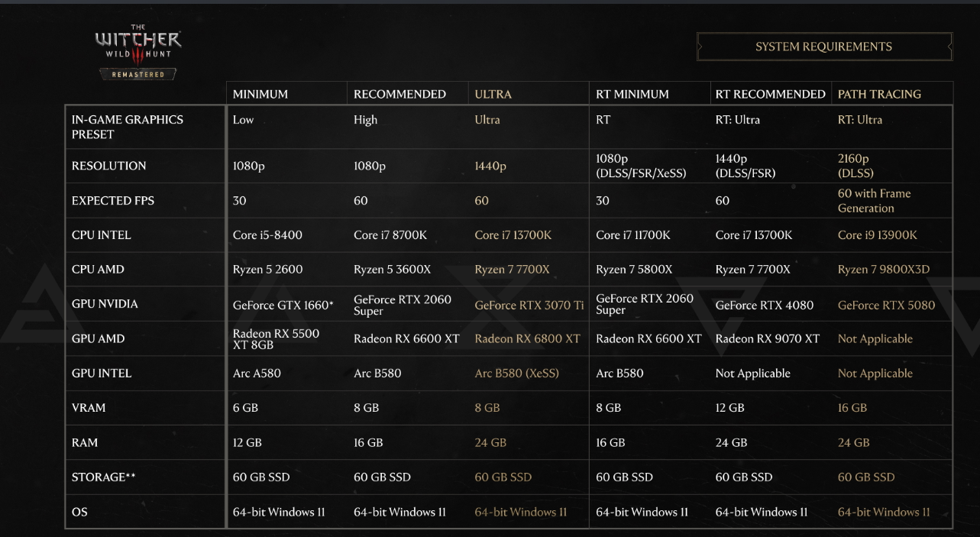Click the GeForce RTX 4080 cell
The image size is (980, 537).
tap(765, 305)
